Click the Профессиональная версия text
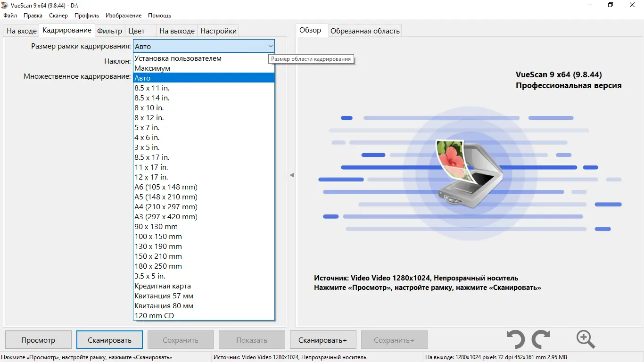Screen dimensions: 644x362 (x=569, y=86)
